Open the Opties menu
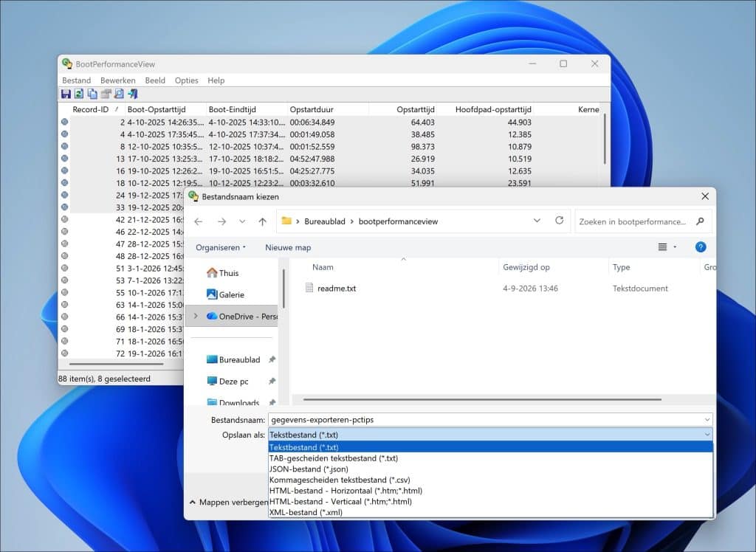 [x=187, y=80]
